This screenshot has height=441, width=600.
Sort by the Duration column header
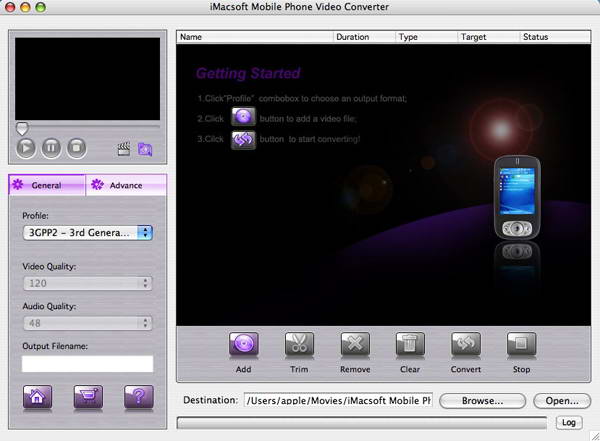click(365, 37)
